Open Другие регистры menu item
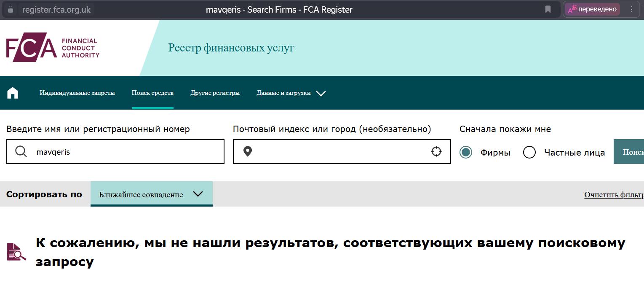The height and width of the screenshot is (285, 644). [x=215, y=93]
